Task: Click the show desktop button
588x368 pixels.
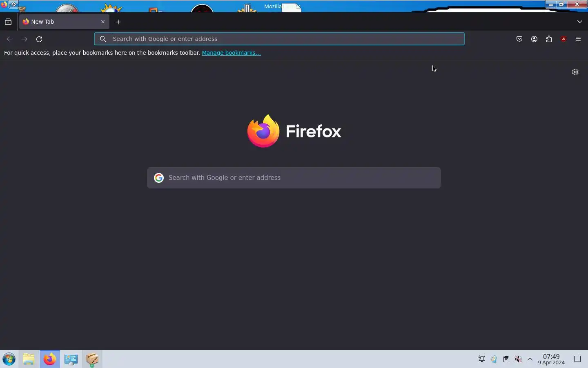Action: click(x=578, y=359)
